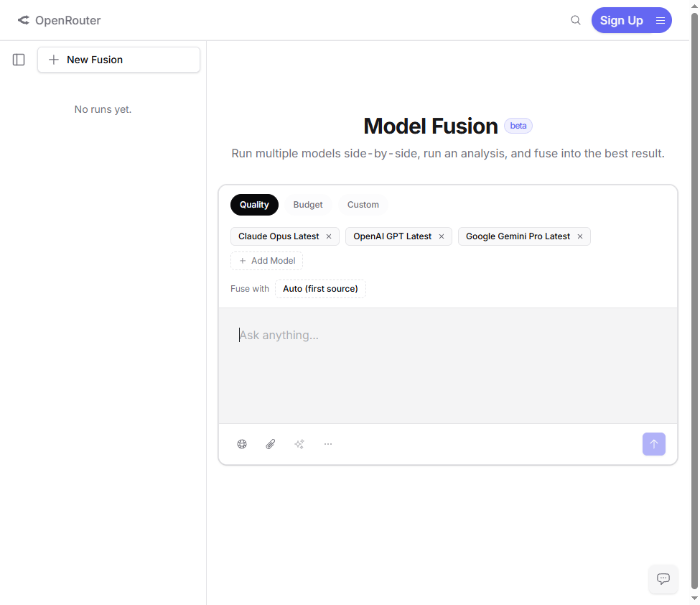Open the feedback chat bubble icon
The height and width of the screenshot is (605, 700).
click(663, 579)
